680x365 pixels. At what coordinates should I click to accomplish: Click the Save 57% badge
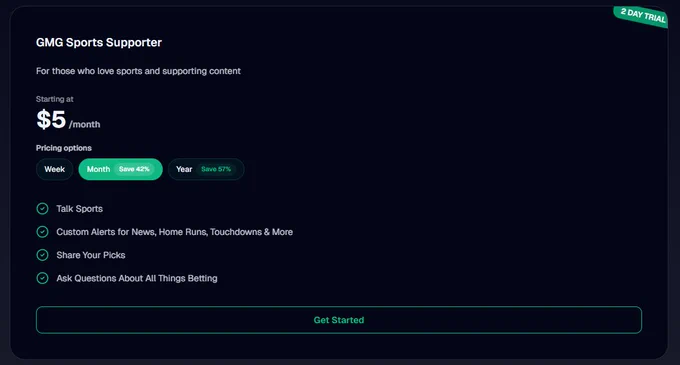[216, 169]
